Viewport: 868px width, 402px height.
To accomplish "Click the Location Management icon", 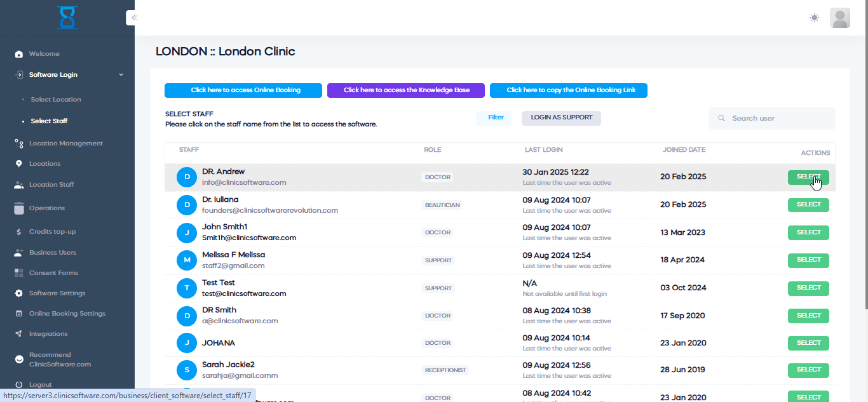I will [19, 144].
